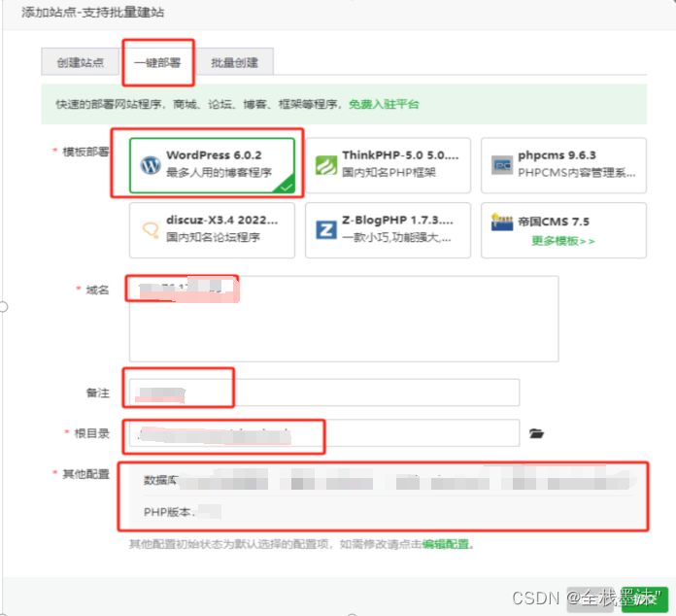Screen dimensions: 676x616
Task: Open the 批量创建 tab
Action: click(234, 62)
